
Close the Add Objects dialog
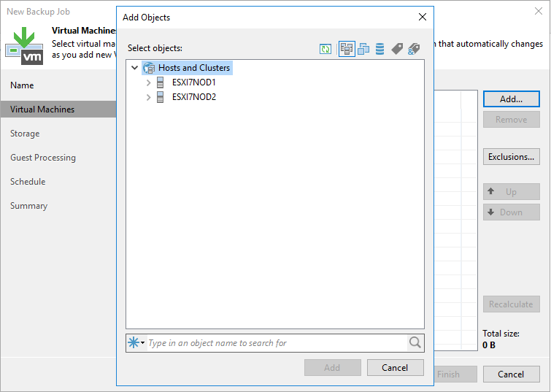point(422,17)
